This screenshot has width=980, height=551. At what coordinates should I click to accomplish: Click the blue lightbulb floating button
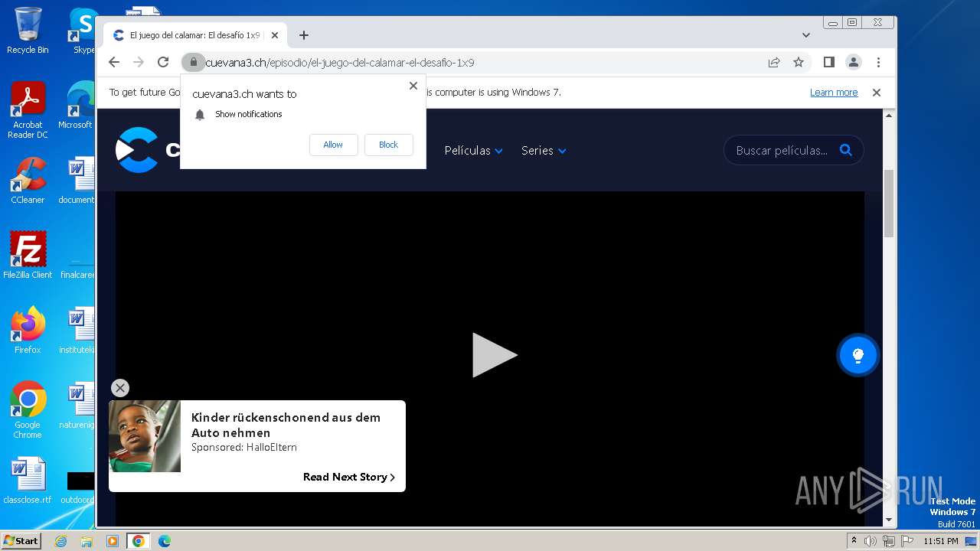[x=857, y=355]
